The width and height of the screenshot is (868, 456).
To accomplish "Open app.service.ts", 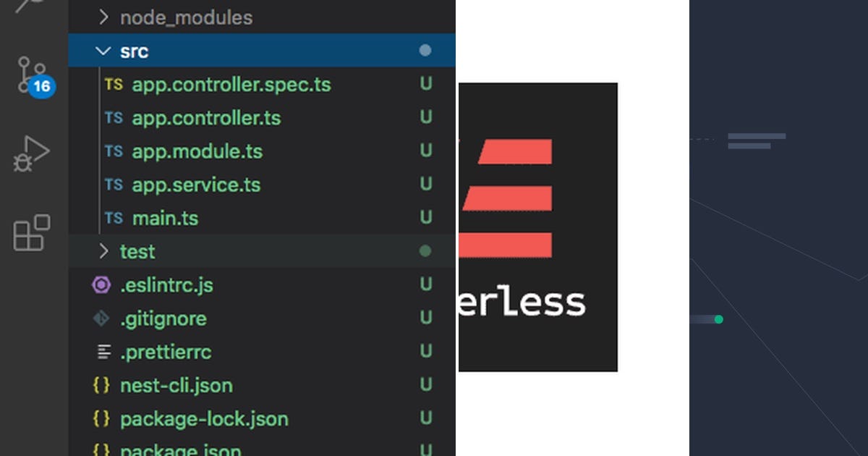I will coord(195,185).
